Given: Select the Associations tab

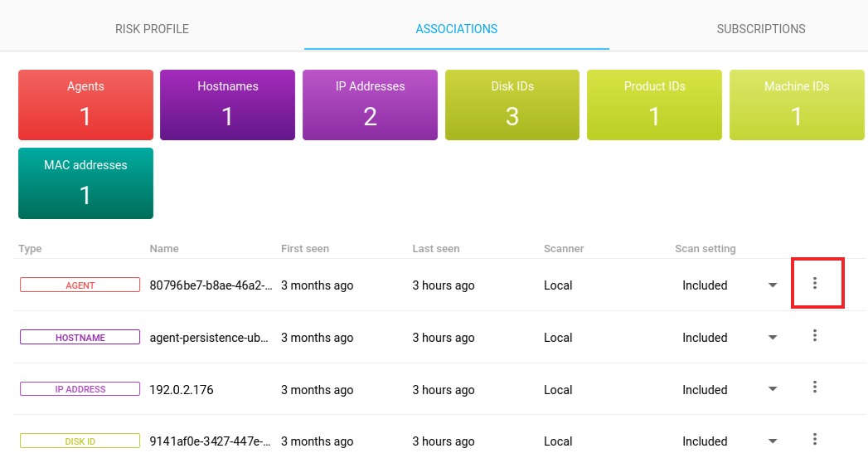Looking at the screenshot, I should pyautogui.click(x=456, y=29).
